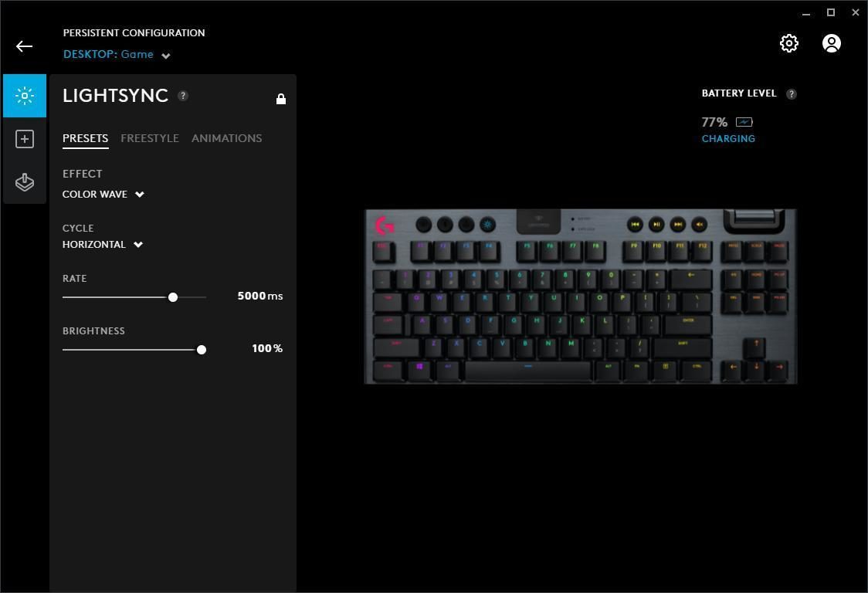Select the PRESETS tab
Viewport: 868px width, 593px height.
point(85,138)
